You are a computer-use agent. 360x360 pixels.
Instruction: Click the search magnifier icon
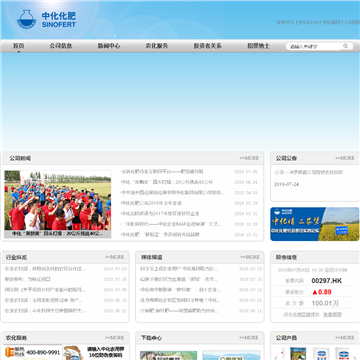(x=346, y=46)
